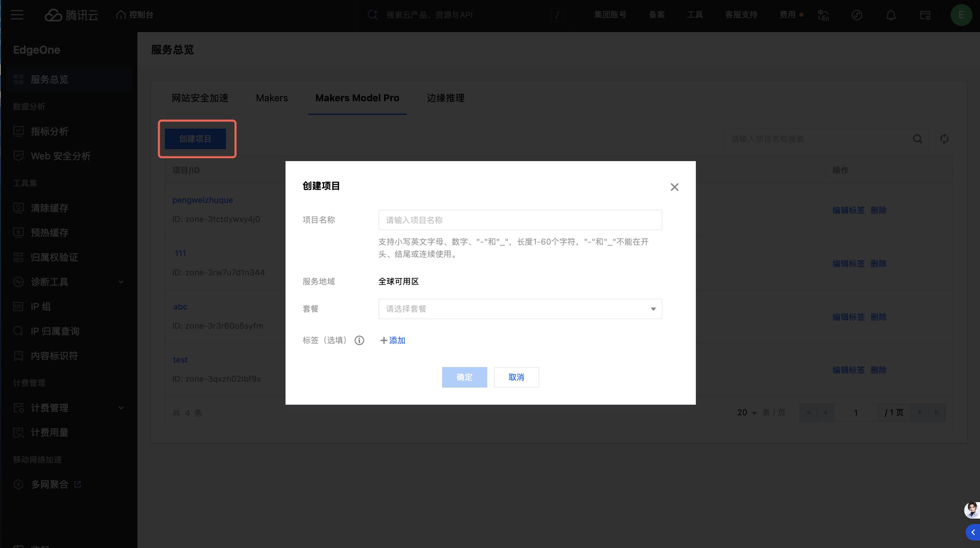Click the 项目名称 input field
Viewport: 980px width, 548px height.
tap(520, 220)
